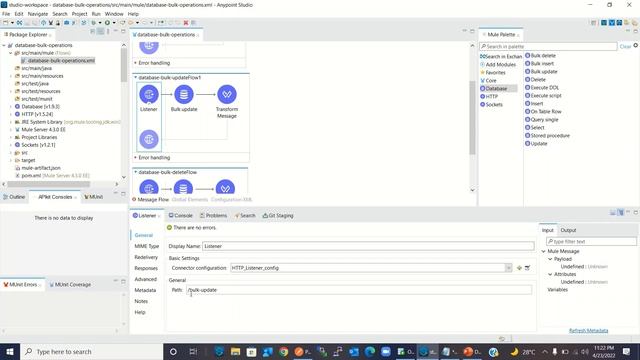Collapse the database-bulk-deleteFlow flow
640x360 pixels.
(136, 172)
